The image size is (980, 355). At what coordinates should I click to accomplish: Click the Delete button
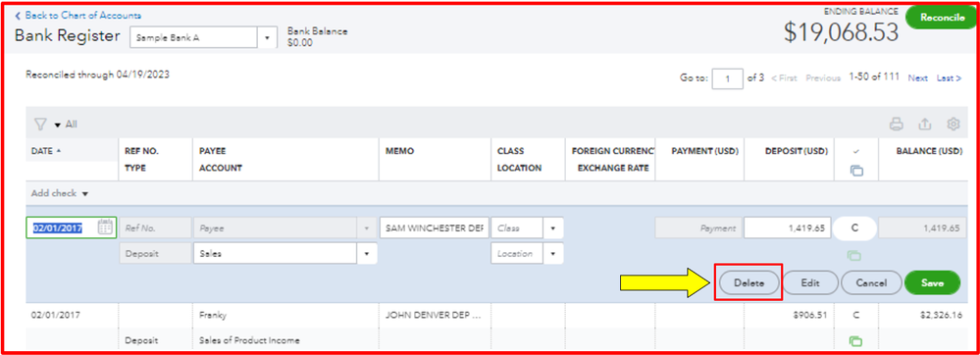coord(748,282)
